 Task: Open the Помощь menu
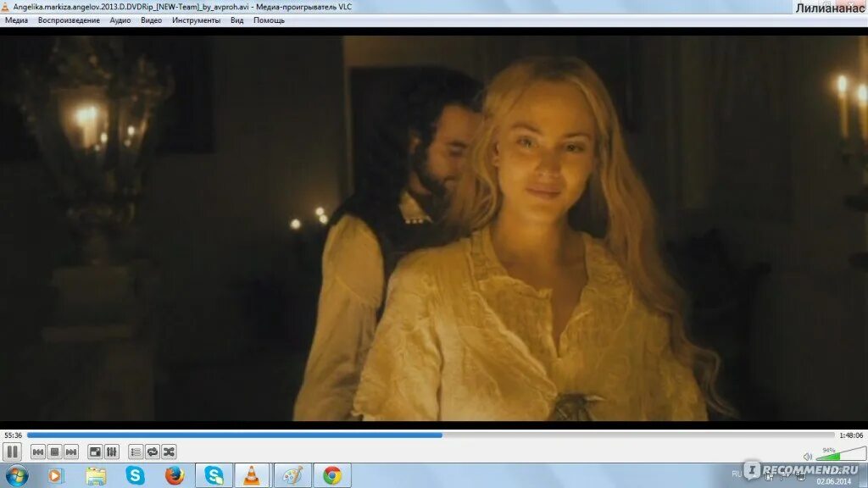pos(269,20)
